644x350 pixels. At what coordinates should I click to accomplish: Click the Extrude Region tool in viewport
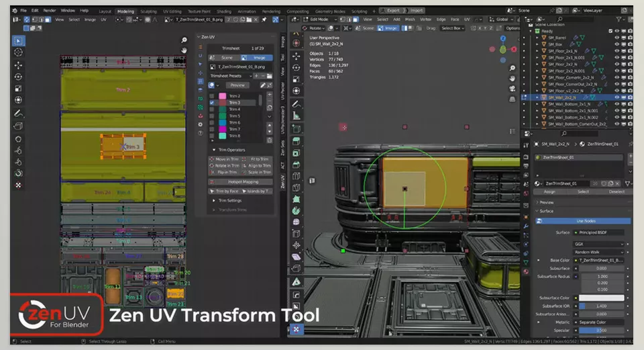point(296,141)
